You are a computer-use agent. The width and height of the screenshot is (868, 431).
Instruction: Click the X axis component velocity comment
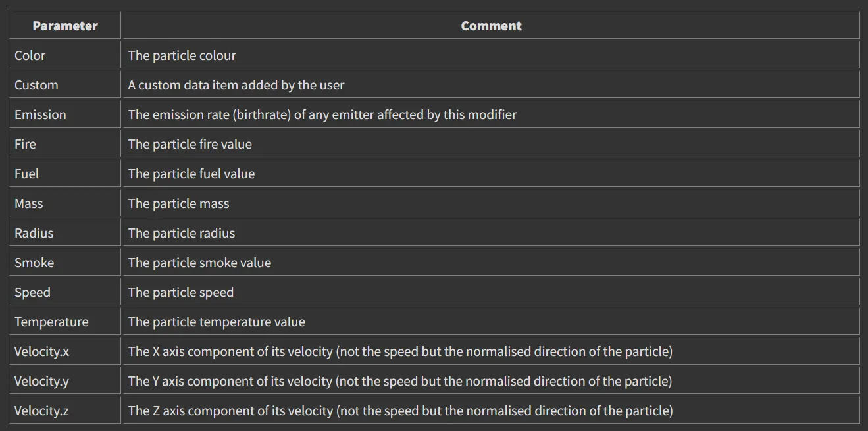tap(400, 352)
